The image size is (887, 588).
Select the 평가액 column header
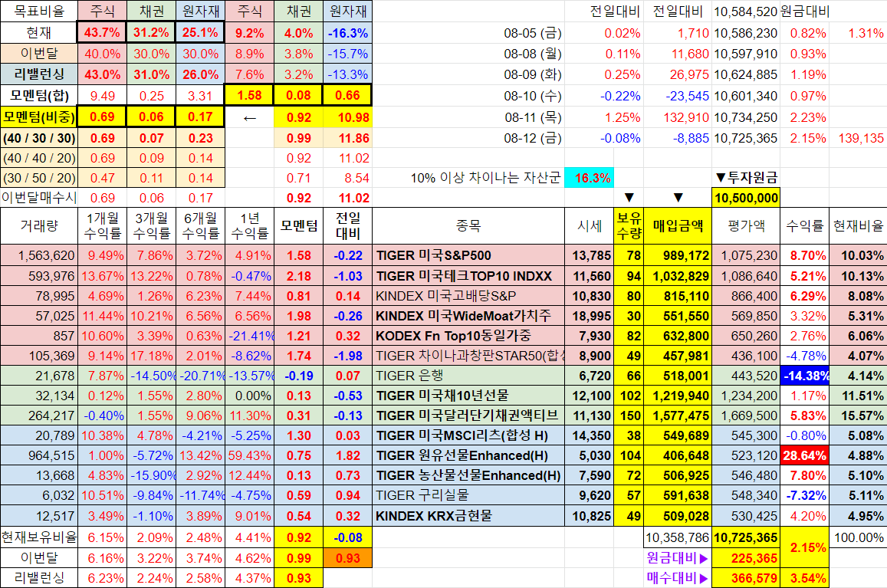tap(746, 225)
